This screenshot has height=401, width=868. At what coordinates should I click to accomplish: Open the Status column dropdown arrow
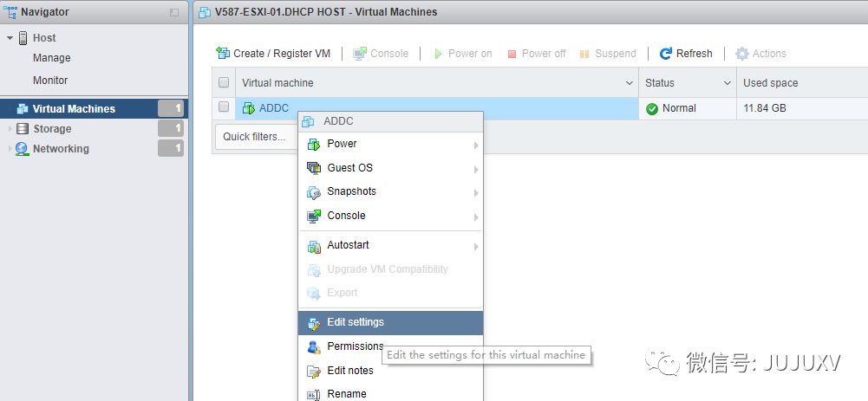[x=728, y=83]
